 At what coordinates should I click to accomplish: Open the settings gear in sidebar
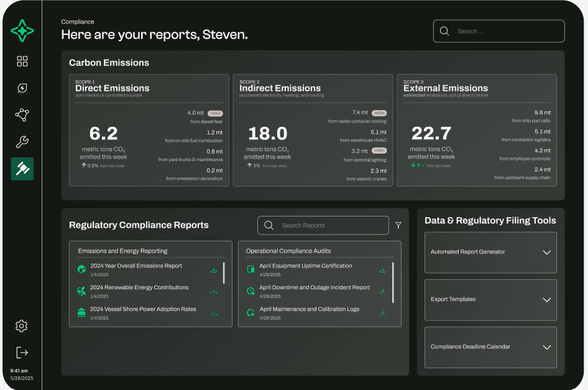pos(22,326)
